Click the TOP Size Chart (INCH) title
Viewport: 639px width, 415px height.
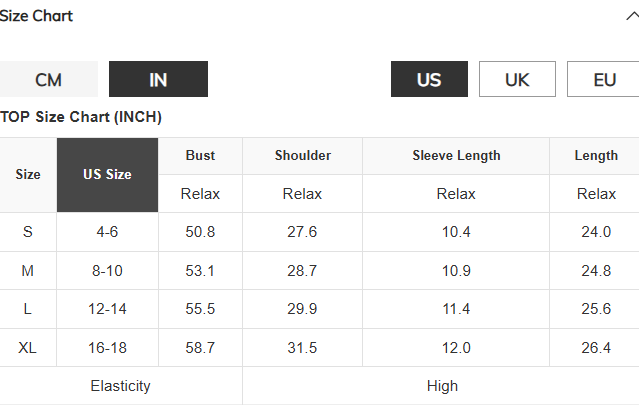pos(81,117)
